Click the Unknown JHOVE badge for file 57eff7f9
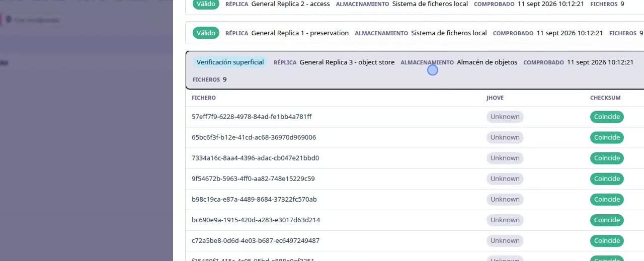The image size is (644, 261). pyautogui.click(x=505, y=117)
